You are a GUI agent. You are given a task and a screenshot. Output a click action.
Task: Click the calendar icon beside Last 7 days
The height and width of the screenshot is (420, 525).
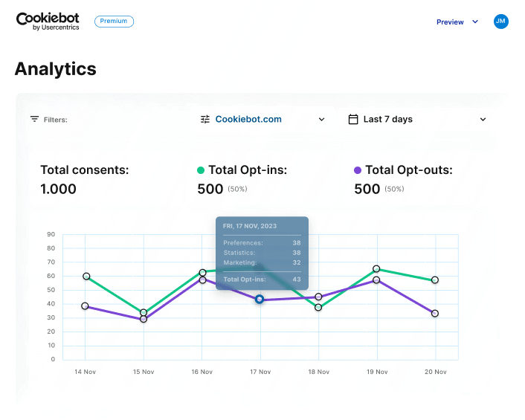(x=353, y=119)
